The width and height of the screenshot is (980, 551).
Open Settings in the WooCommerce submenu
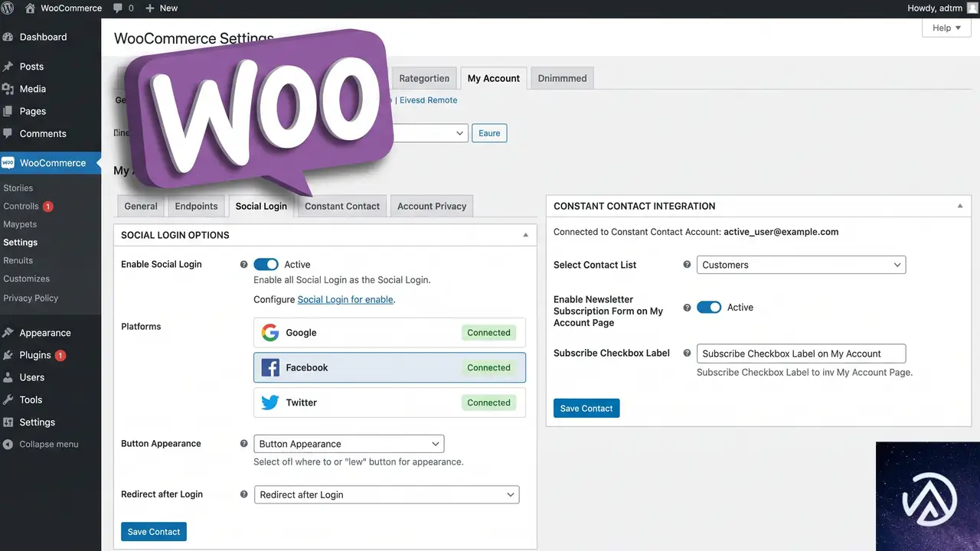pos(21,243)
